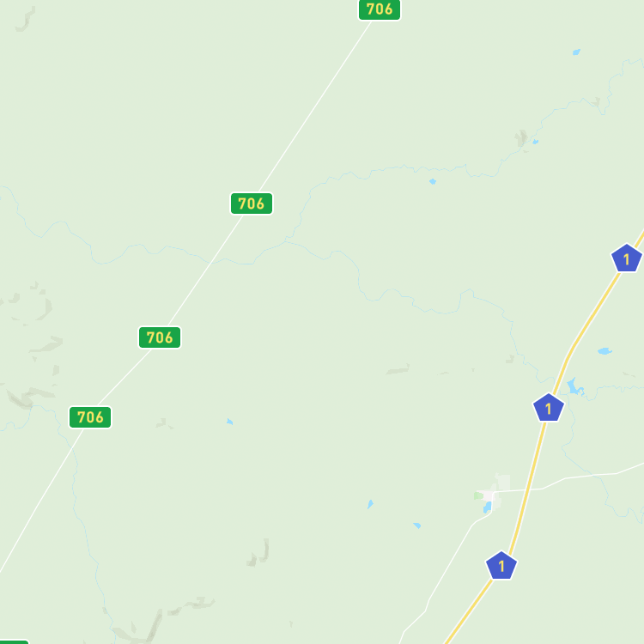Click the partially visible green shield at the map corner

click(12, 641)
